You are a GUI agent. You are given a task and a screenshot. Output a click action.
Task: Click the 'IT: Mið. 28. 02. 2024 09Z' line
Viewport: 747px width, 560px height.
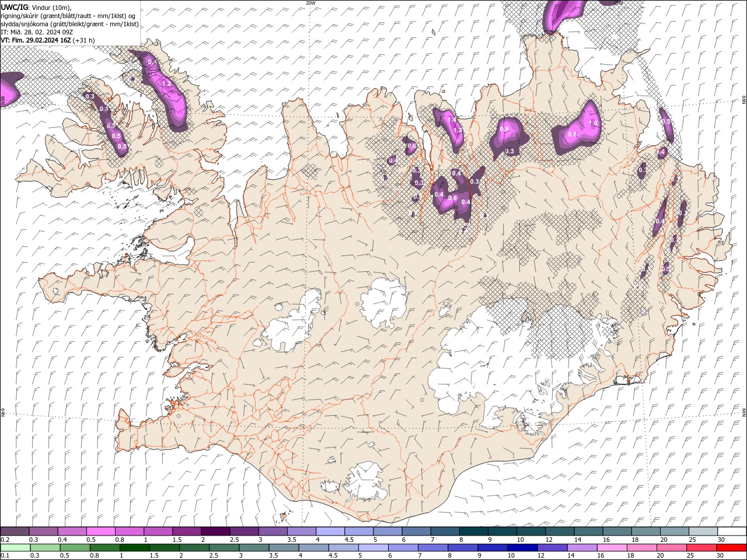(36, 32)
